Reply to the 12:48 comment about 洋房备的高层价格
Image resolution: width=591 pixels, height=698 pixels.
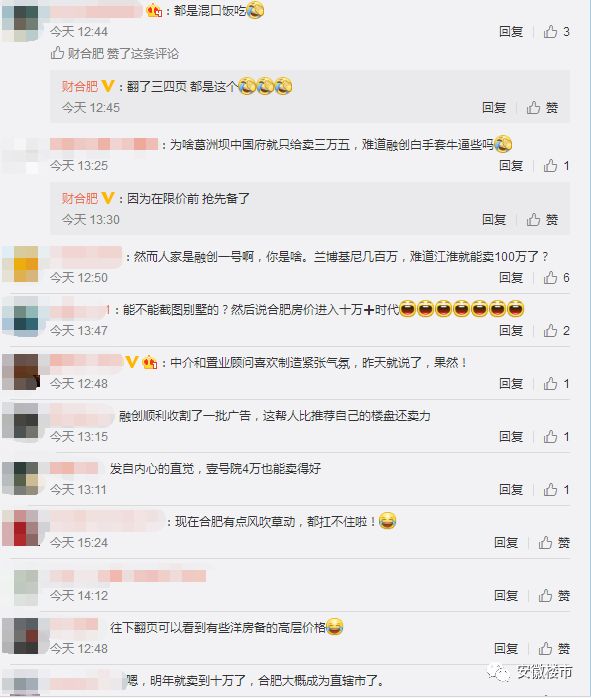(506, 648)
